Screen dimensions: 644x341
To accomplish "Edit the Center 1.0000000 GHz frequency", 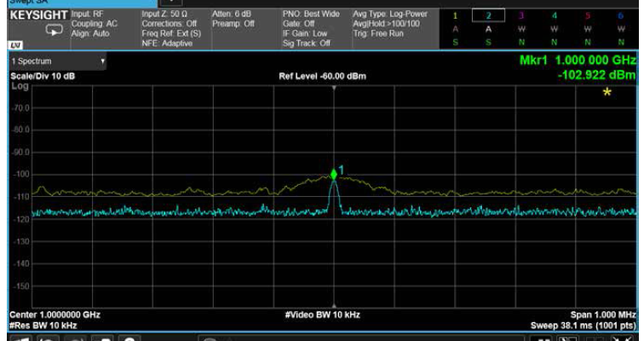I will pos(55,315).
